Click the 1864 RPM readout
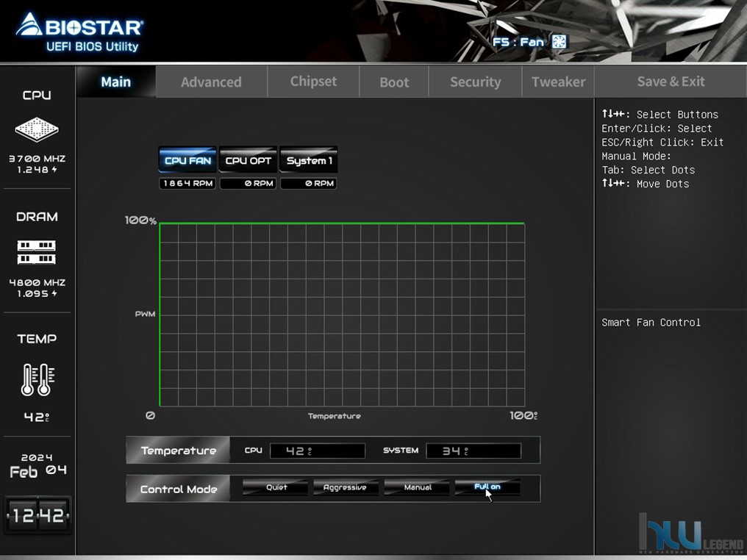747x560 pixels. tap(187, 183)
